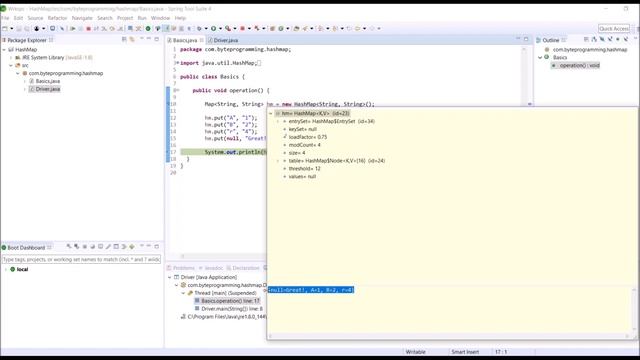Viewport: 640px width, 360px height.
Task: Click the red Terminate debug icon
Action: click(x=88, y=29)
